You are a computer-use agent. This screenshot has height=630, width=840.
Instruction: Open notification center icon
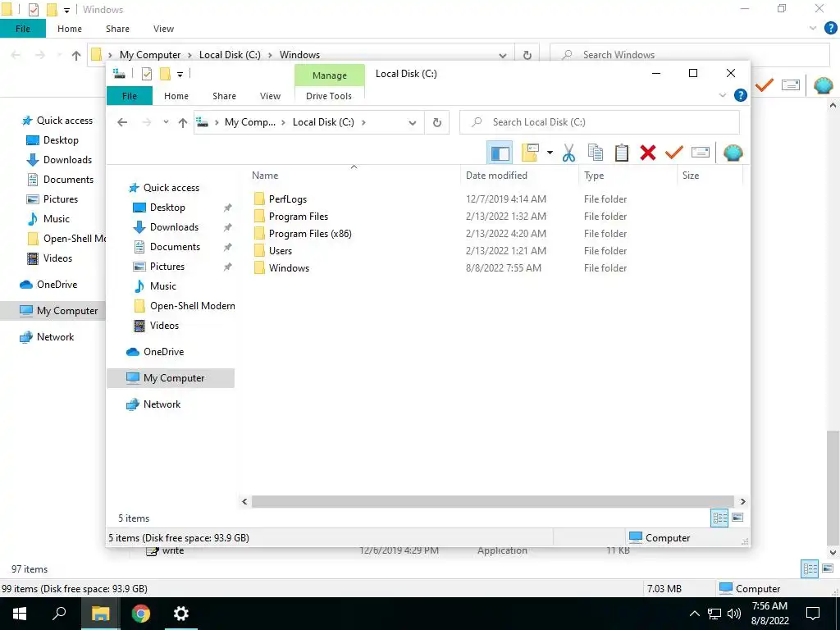click(x=813, y=614)
